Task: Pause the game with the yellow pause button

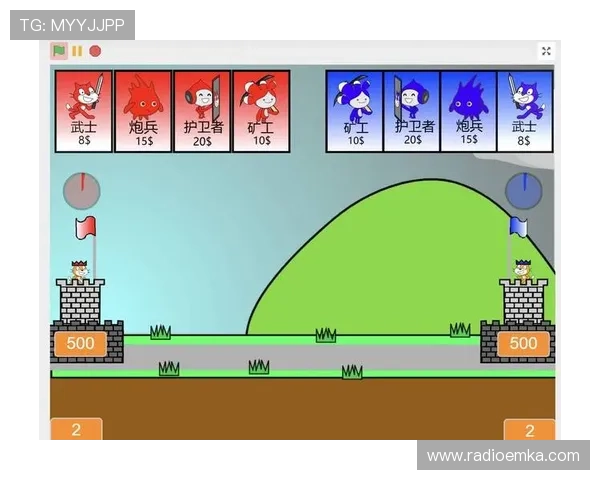Action: (77, 51)
